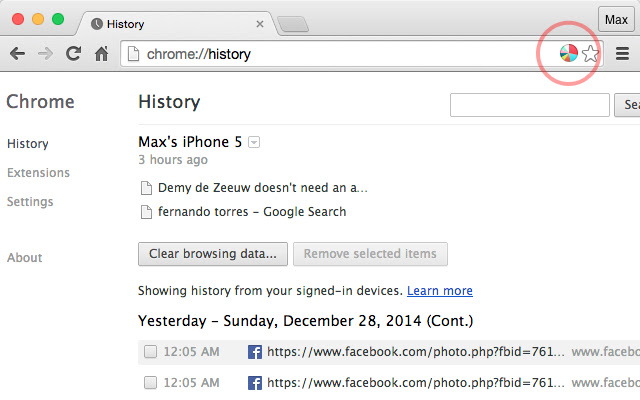Select Extensions in sidebar
The image size is (640, 400).
[x=38, y=173]
